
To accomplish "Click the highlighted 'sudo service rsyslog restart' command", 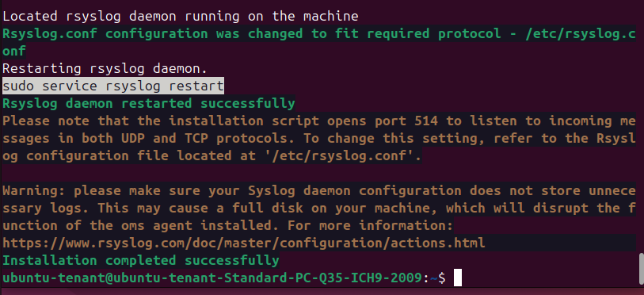I will click(113, 86).
